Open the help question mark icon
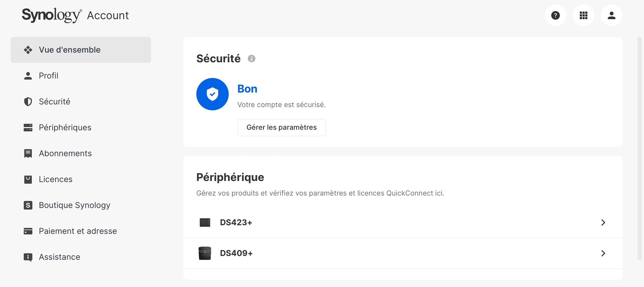The image size is (644, 287). (x=555, y=15)
